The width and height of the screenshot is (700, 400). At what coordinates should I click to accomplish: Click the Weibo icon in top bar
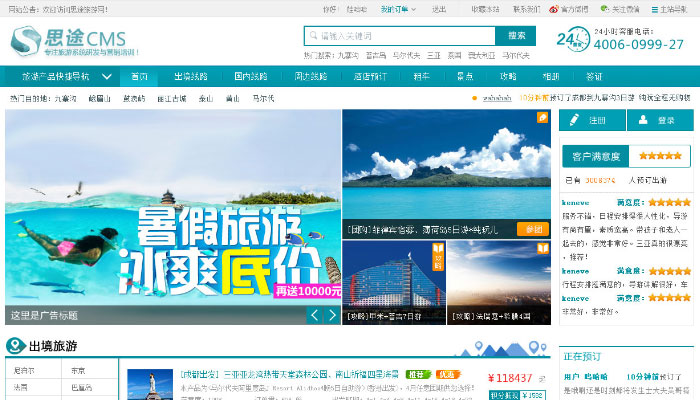point(554,9)
